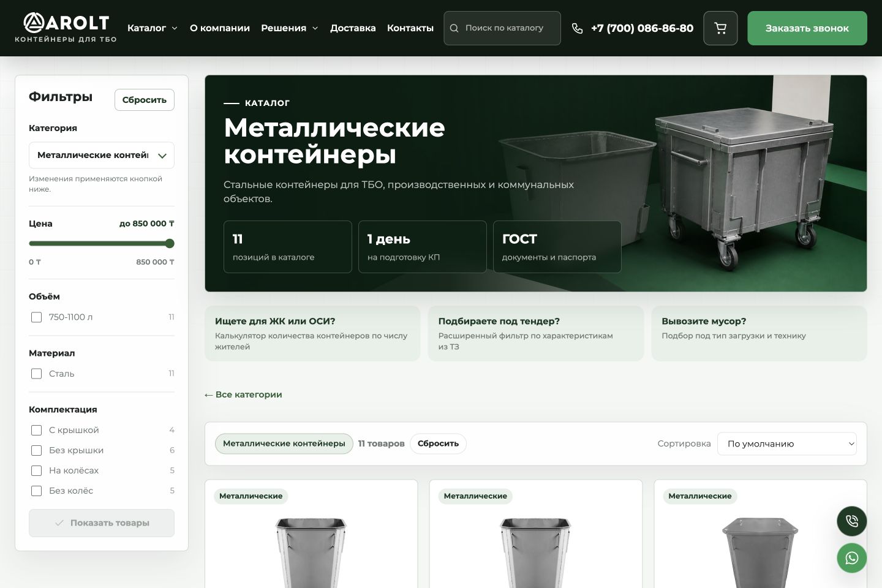Go to О компании page
882x588 pixels.
click(x=220, y=28)
